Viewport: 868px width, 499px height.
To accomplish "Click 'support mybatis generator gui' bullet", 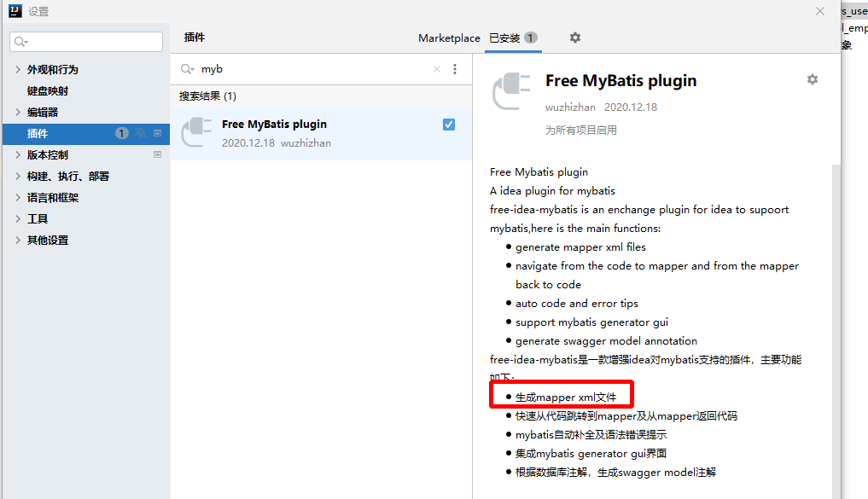I will pos(591,322).
